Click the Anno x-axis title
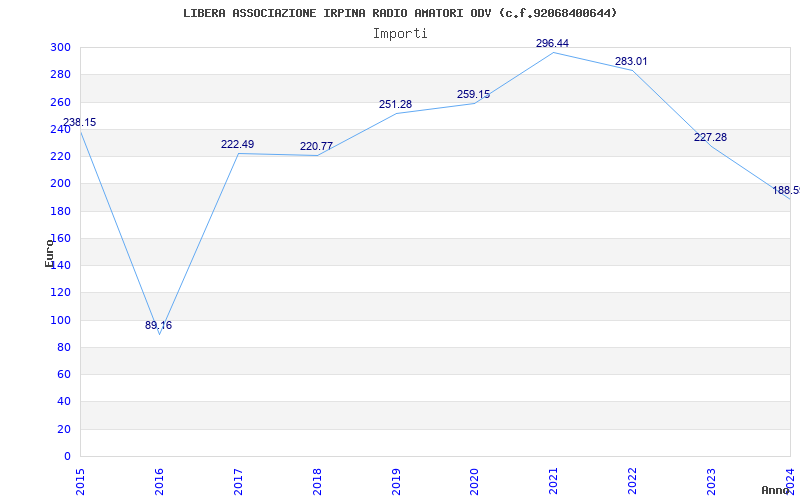The width and height of the screenshot is (800, 500). pyautogui.click(x=776, y=491)
